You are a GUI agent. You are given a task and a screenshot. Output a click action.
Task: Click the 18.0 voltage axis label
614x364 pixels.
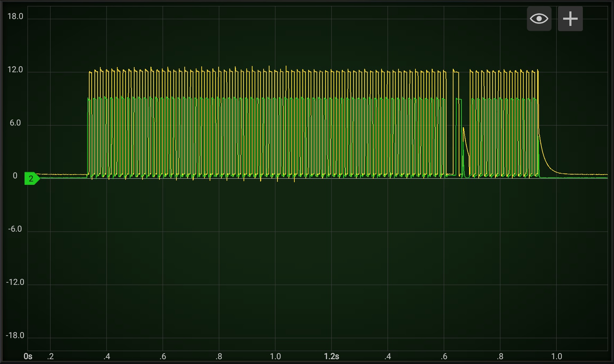pos(15,17)
